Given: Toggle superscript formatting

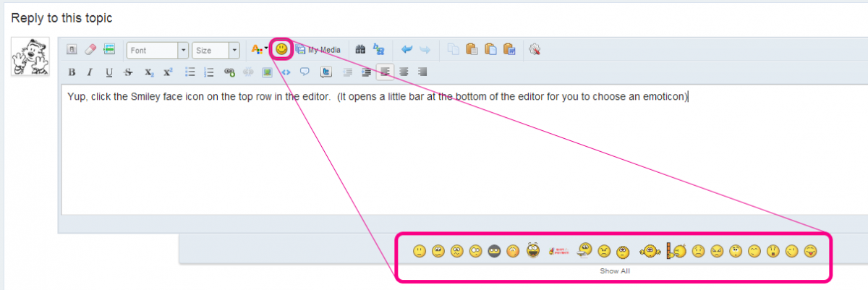Looking at the screenshot, I should click(168, 72).
